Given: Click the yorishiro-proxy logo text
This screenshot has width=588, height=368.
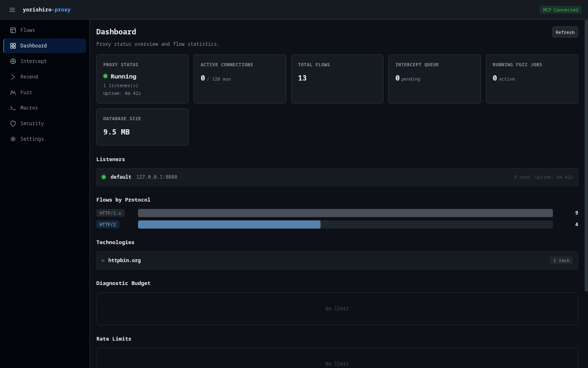Looking at the screenshot, I should tap(47, 10).
